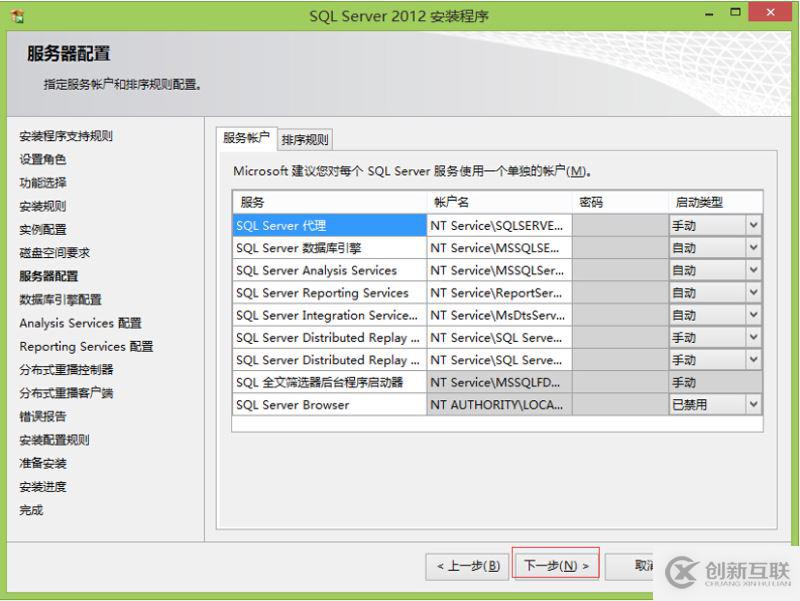Click 设置角色 in the step list

click(x=43, y=159)
